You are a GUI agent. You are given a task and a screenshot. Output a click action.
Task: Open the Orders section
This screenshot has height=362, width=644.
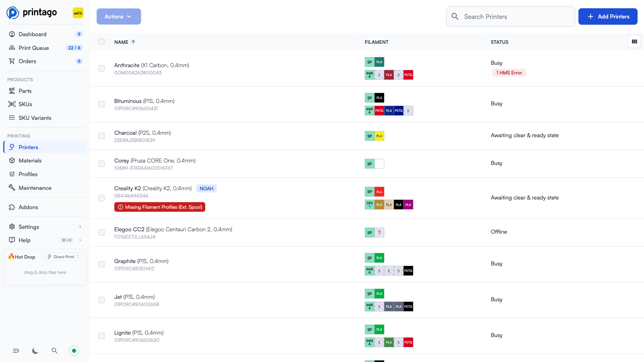[45, 61]
